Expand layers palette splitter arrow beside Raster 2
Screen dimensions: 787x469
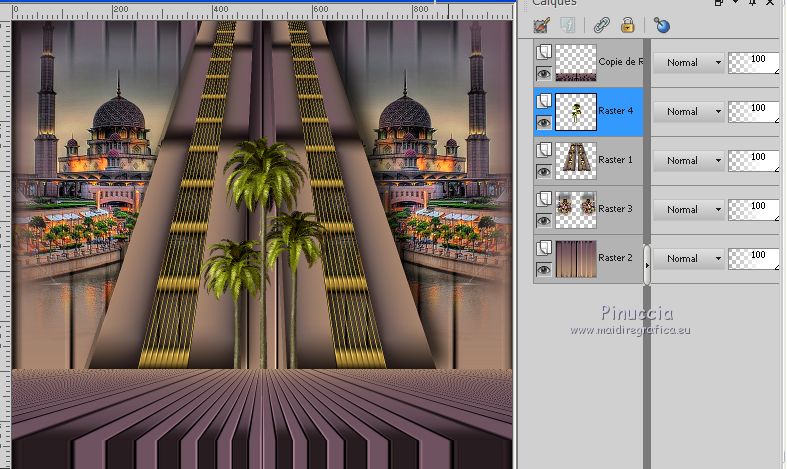(x=647, y=265)
